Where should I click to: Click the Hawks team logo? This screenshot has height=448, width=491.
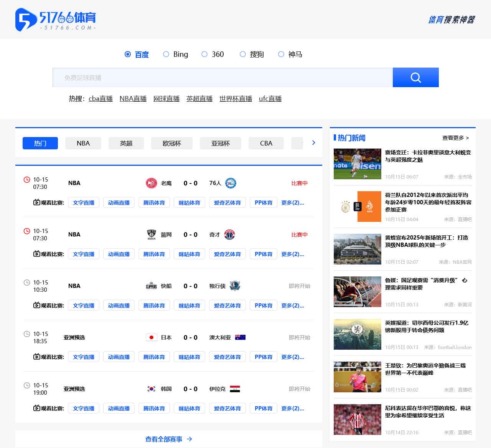click(152, 183)
